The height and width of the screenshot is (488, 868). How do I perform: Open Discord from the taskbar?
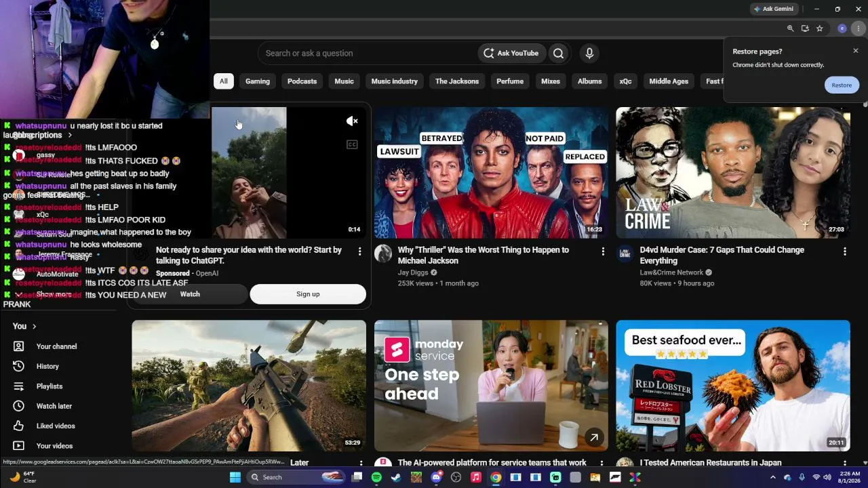(x=436, y=477)
